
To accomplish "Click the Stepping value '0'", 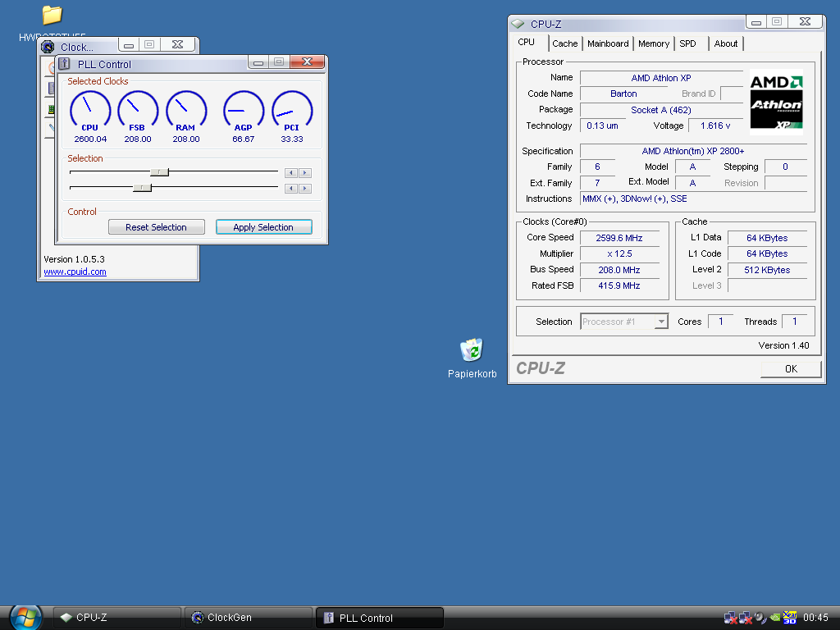I will point(785,167).
